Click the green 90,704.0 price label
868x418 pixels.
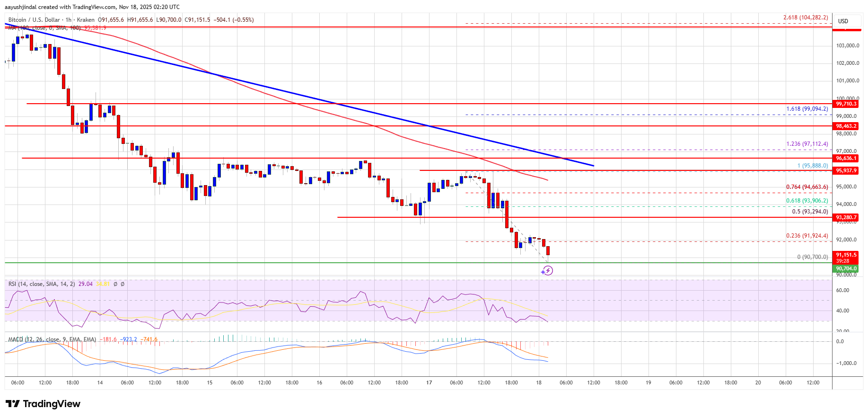846,268
